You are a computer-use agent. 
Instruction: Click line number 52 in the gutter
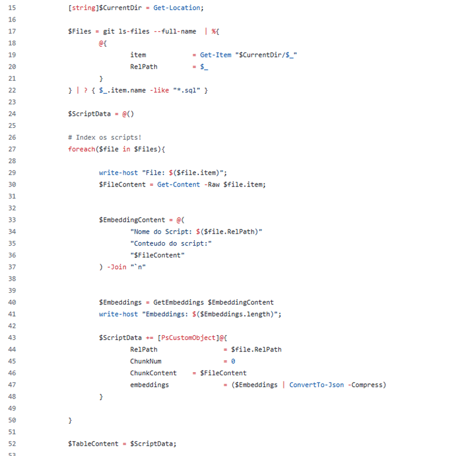[13, 443]
